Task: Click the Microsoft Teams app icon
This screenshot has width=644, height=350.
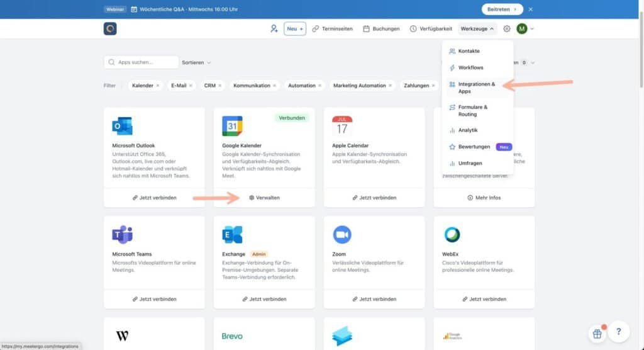Action: click(123, 234)
